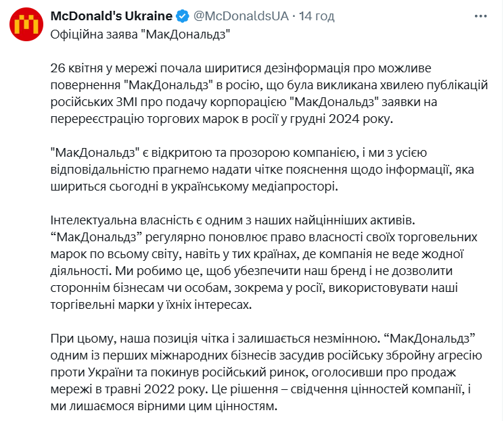The height and width of the screenshot is (421, 504).
Task: Open the McDonald's Ukraine display name link
Action: tap(112, 15)
